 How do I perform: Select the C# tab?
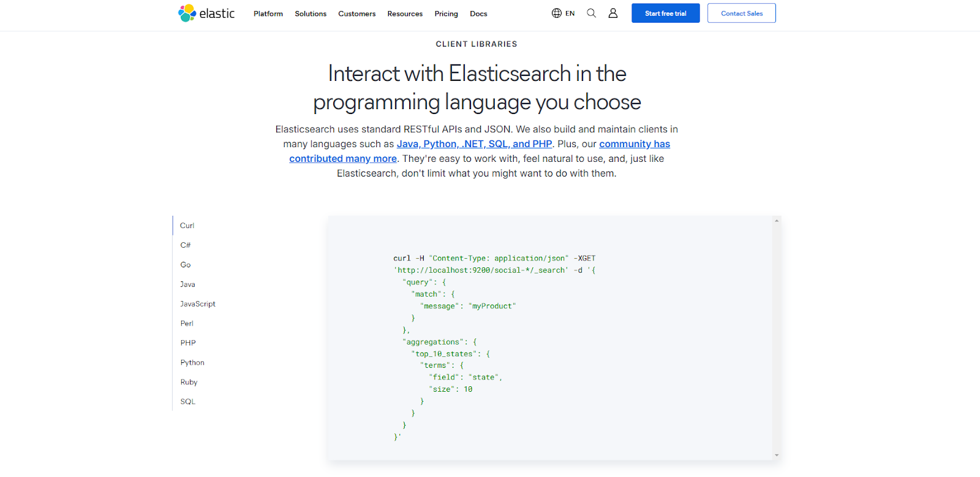185,245
